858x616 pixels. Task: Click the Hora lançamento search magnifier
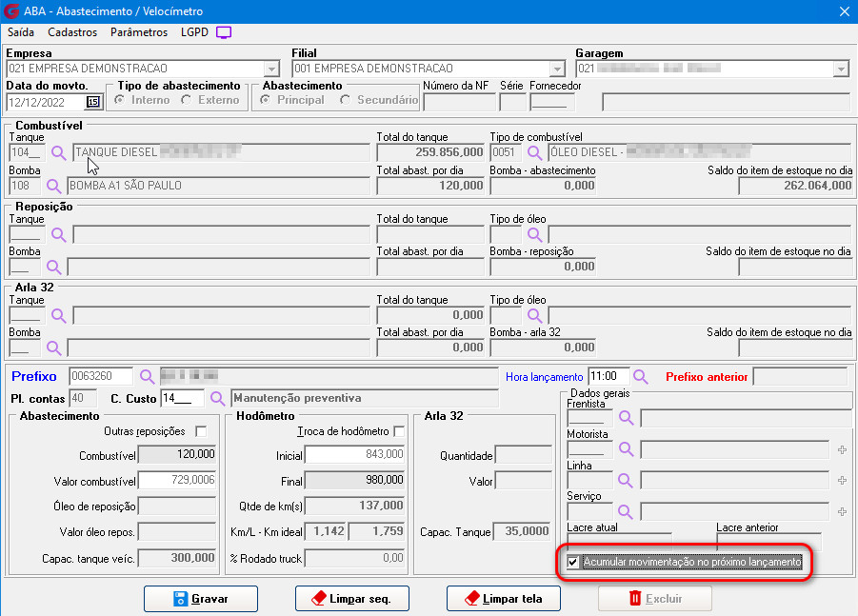640,376
